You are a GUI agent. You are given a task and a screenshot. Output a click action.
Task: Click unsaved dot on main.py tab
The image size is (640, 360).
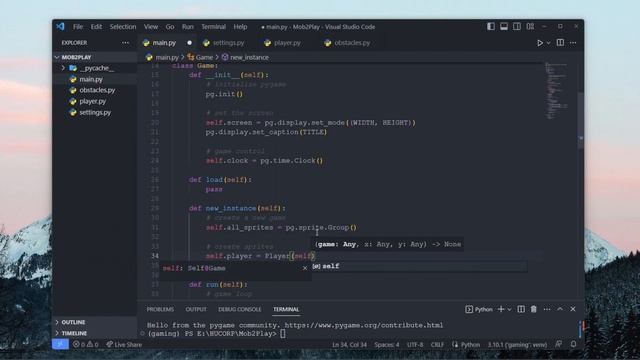[189, 42]
